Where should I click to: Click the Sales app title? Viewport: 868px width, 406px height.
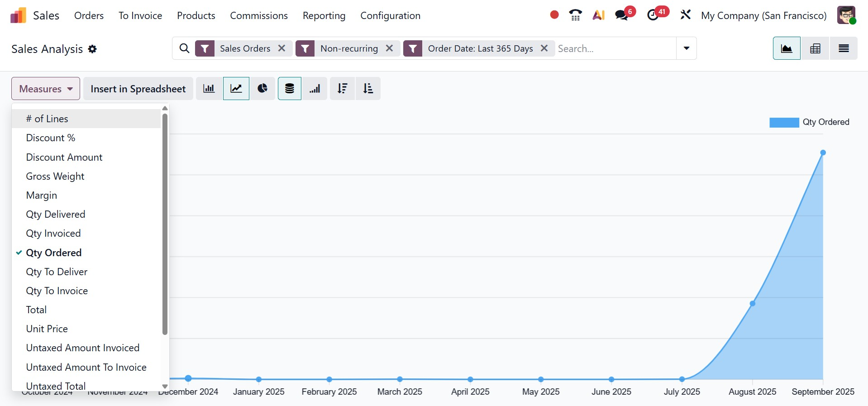coord(46,15)
